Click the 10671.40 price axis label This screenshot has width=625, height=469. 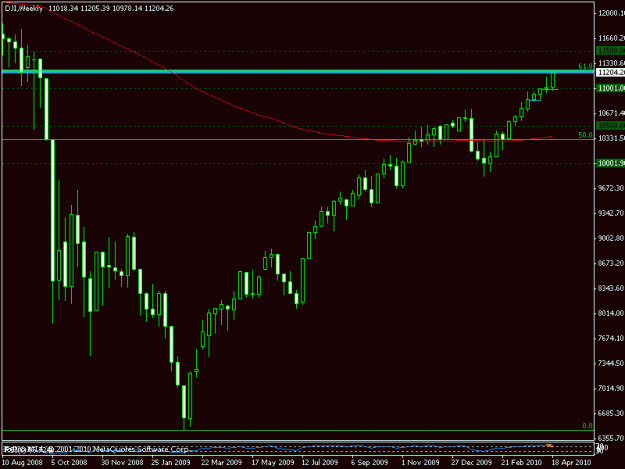coord(611,114)
